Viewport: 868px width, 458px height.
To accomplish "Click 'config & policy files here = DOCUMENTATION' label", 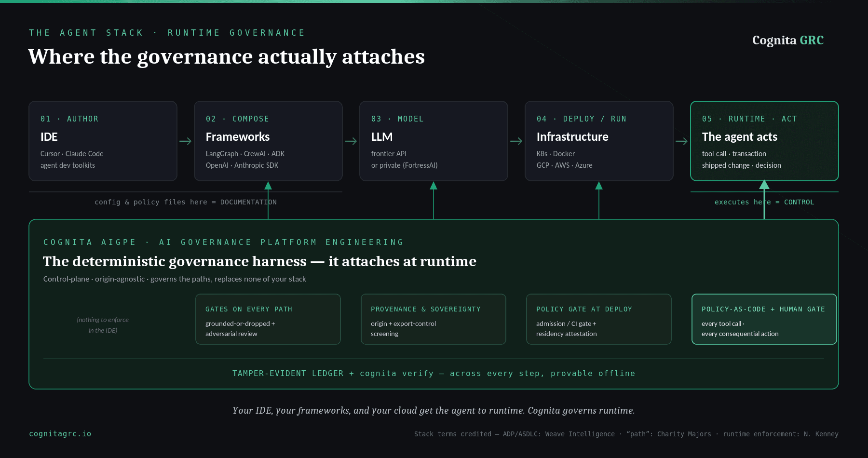I will 186,202.
